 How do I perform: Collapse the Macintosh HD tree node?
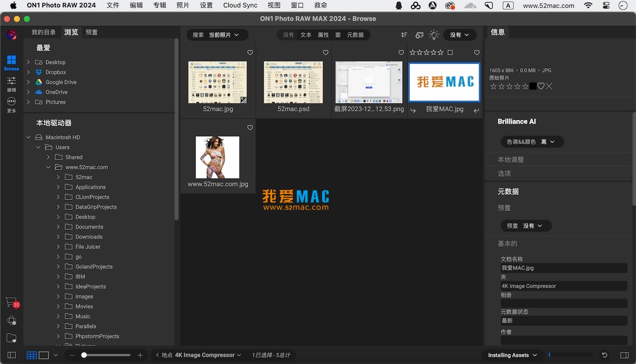pos(28,137)
